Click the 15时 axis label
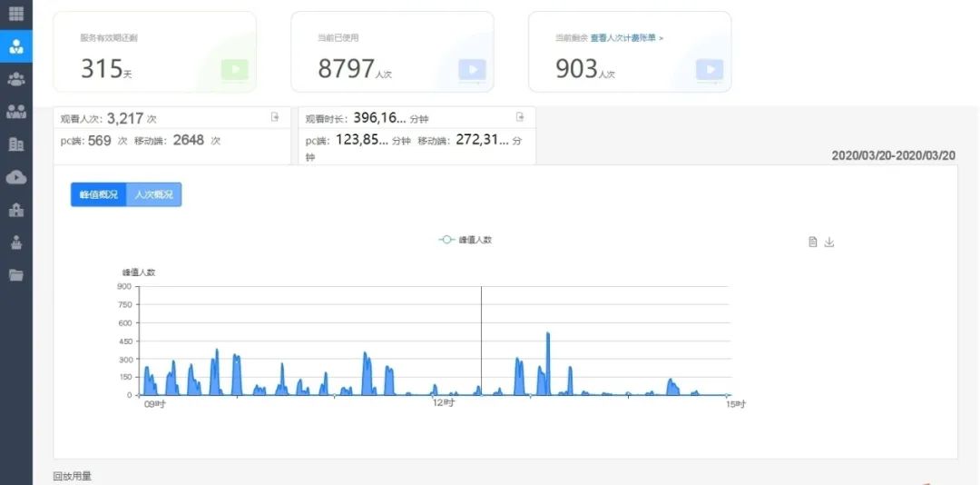Viewport: 980px width, 485px height. tap(736, 404)
